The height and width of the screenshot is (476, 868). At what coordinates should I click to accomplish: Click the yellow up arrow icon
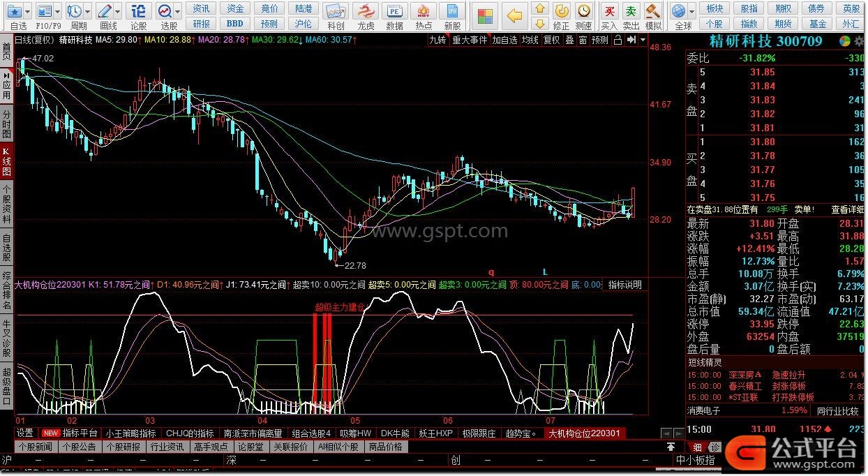pos(539,10)
